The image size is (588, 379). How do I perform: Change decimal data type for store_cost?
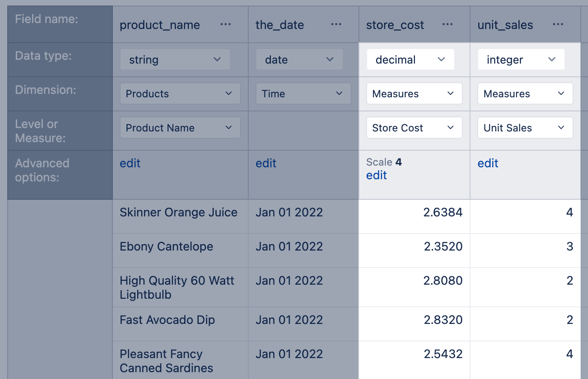[410, 60]
